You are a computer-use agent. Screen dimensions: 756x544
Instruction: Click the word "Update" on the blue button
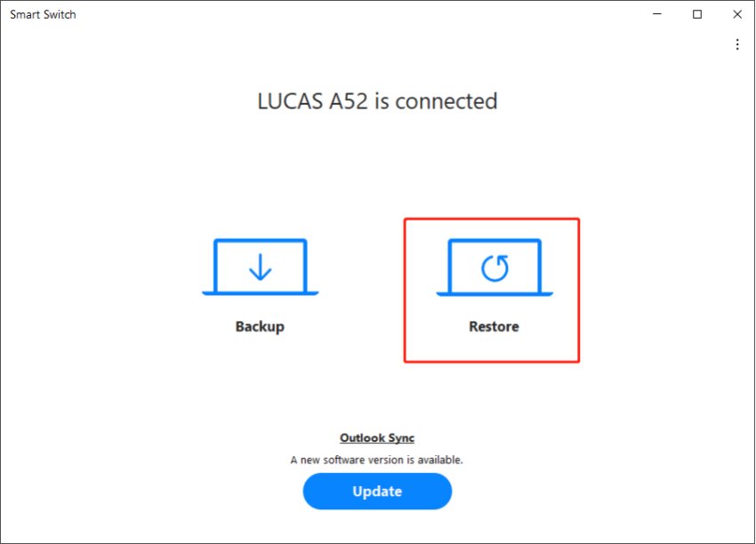point(377,492)
